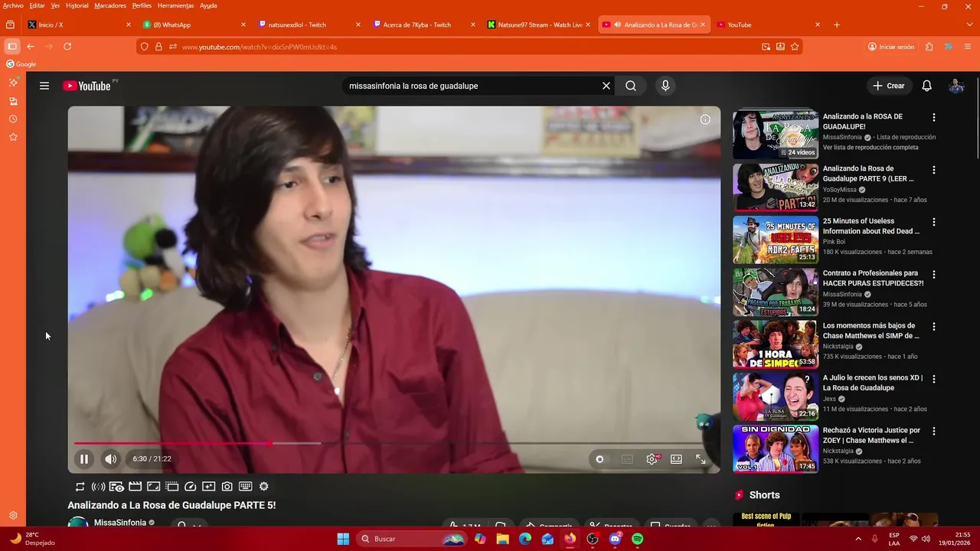Image resolution: width=980 pixels, height=551 pixels.
Task: Open options for 25 Minutes of Useless Information video
Action: (934, 222)
